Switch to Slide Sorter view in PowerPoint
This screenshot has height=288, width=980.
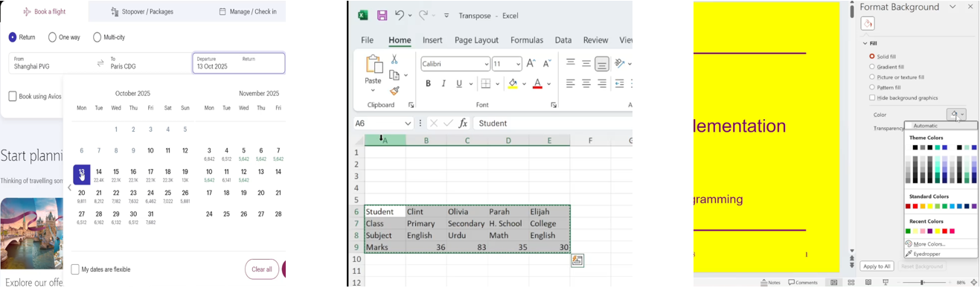[851, 283]
